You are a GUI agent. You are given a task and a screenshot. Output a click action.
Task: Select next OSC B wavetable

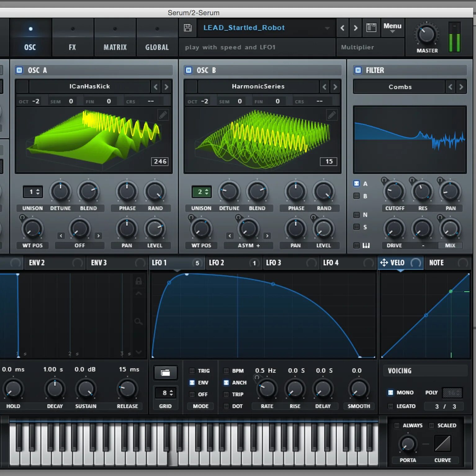point(335,87)
